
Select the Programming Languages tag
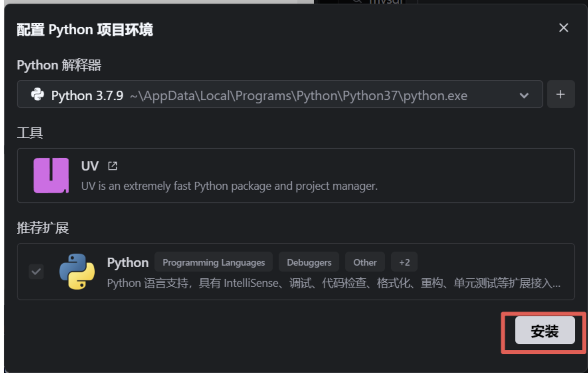pos(214,263)
